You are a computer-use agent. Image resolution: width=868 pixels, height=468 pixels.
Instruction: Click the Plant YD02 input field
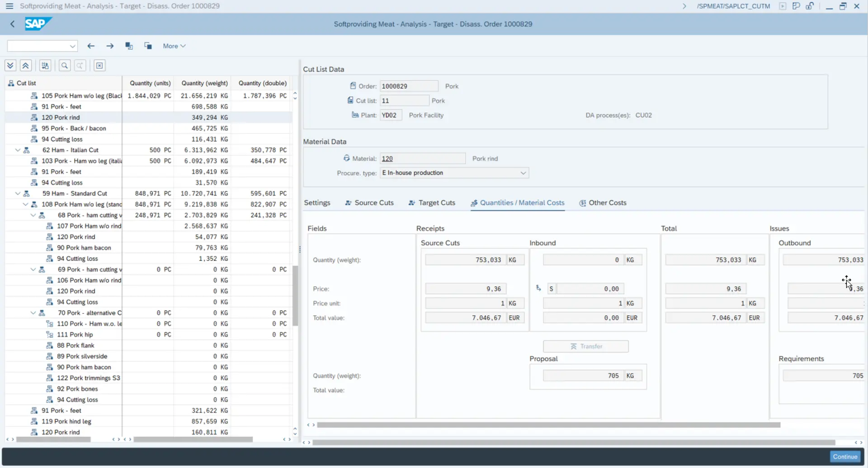click(391, 115)
